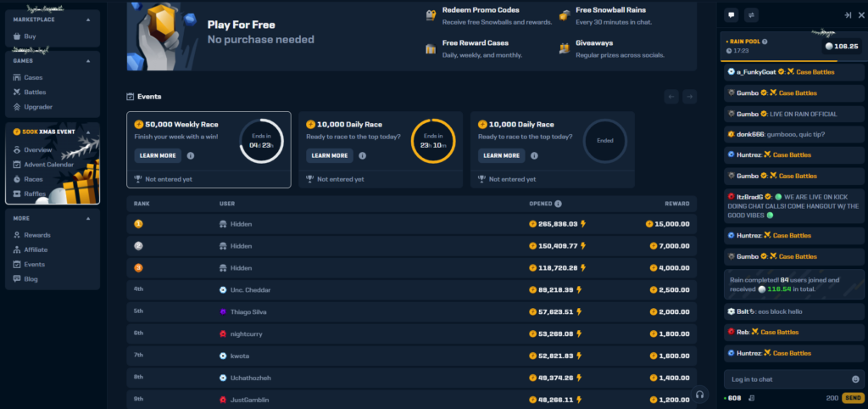The image size is (868, 409).
Task: Open the chat tab speech bubble icon
Action: click(732, 15)
